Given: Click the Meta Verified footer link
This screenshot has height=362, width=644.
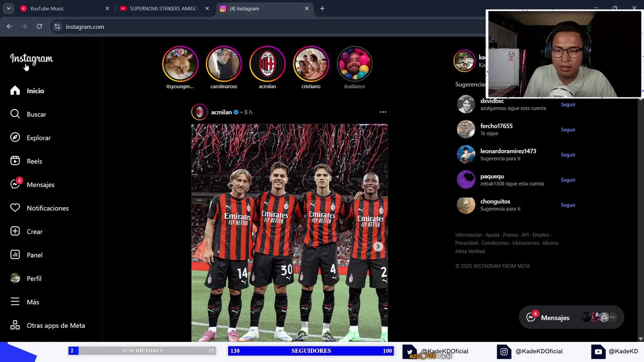Looking at the screenshot, I should pyautogui.click(x=470, y=251).
